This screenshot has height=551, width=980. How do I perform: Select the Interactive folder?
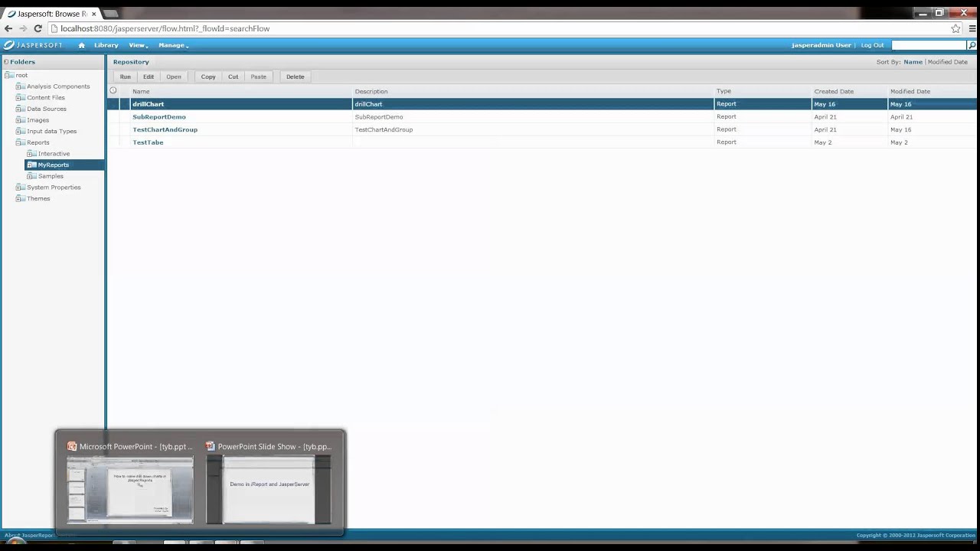pos(54,154)
